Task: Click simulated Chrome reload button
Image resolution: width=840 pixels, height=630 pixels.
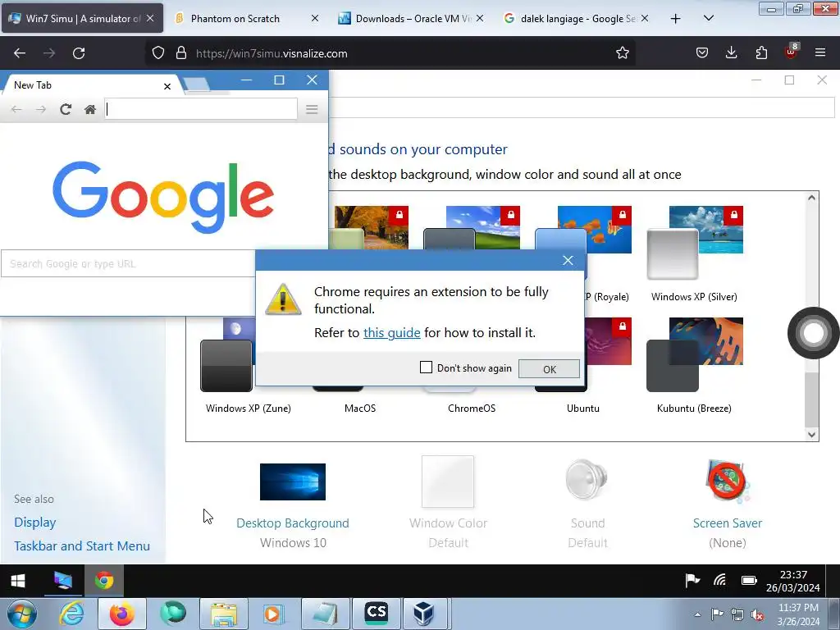Action: [x=66, y=110]
